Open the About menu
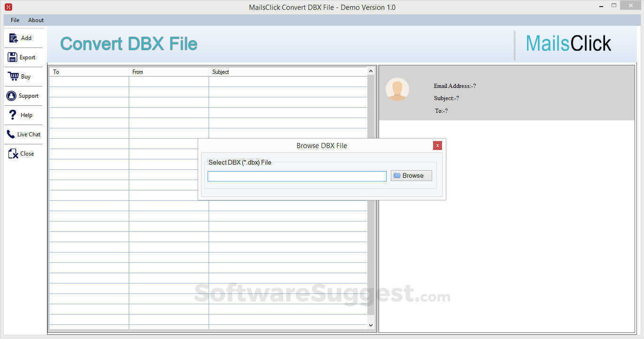The width and height of the screenshot is (644, 339). [36, 20]
